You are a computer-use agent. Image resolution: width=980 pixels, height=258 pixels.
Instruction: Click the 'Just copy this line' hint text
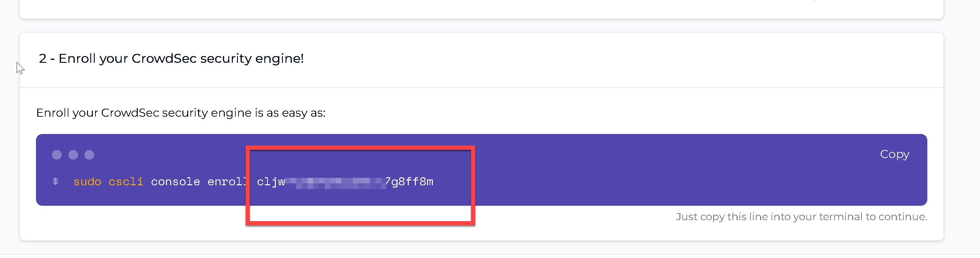tap(801, 217)
